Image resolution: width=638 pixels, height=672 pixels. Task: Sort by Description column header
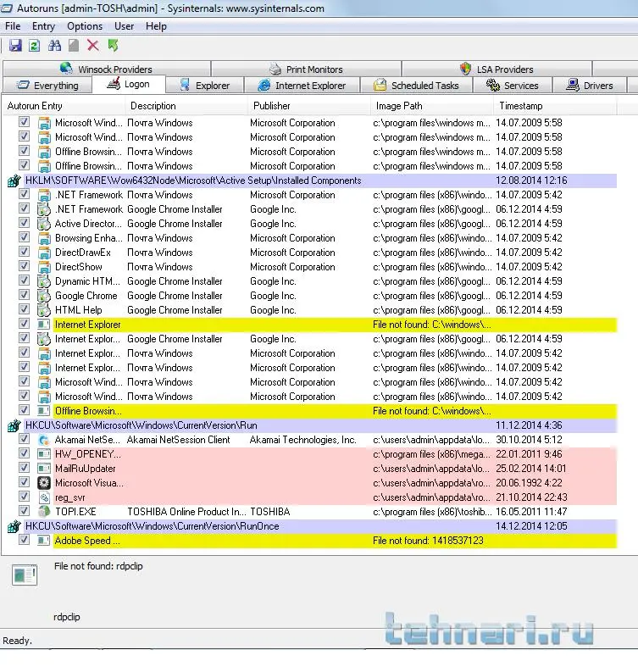point(186,106)
